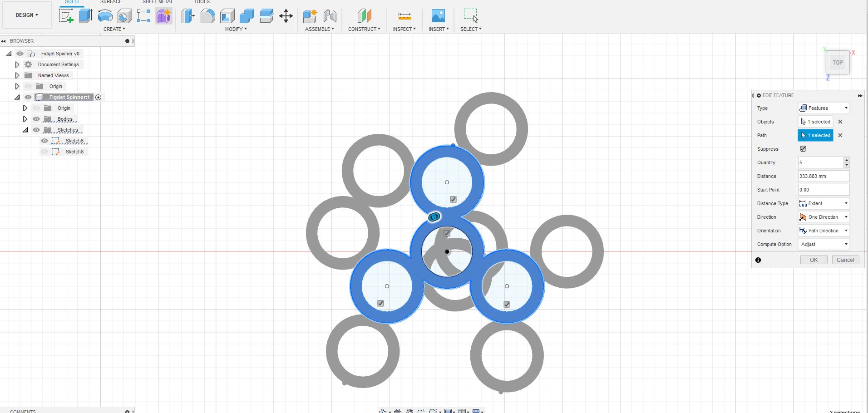Open the DESIGN workspace dropdown

(x=27, y=15)
